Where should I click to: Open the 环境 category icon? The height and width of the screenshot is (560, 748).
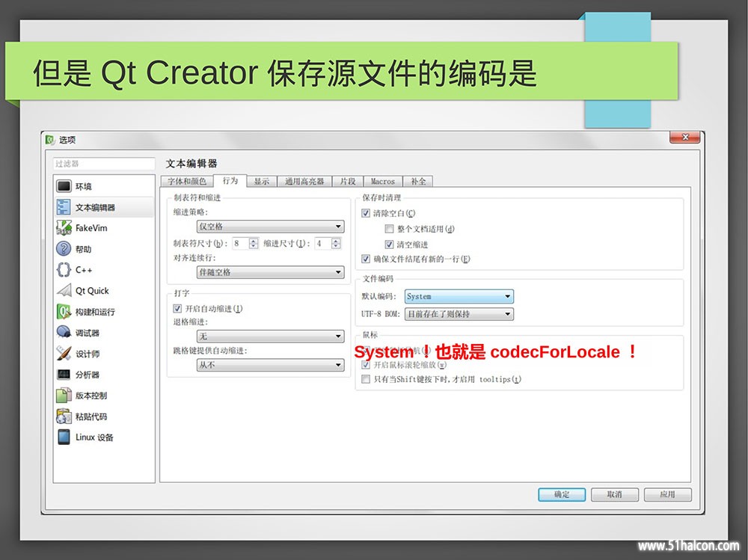[x=64, y=186]
